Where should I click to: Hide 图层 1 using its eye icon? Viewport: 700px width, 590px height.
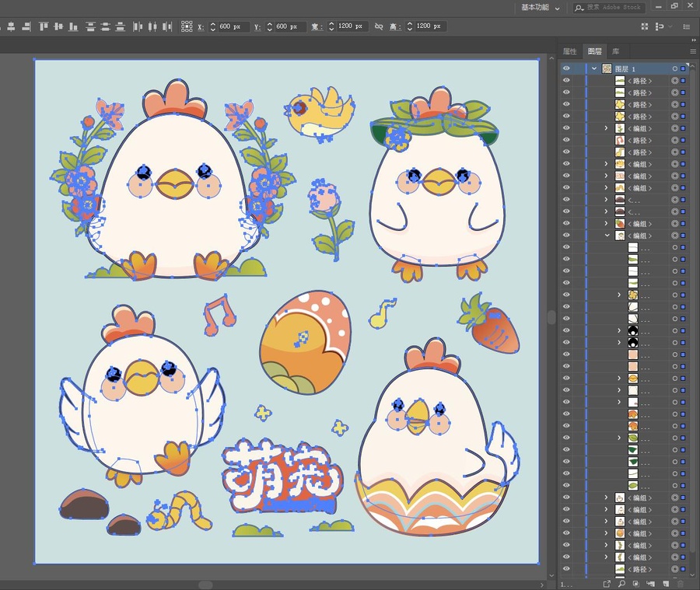(566, 68)
